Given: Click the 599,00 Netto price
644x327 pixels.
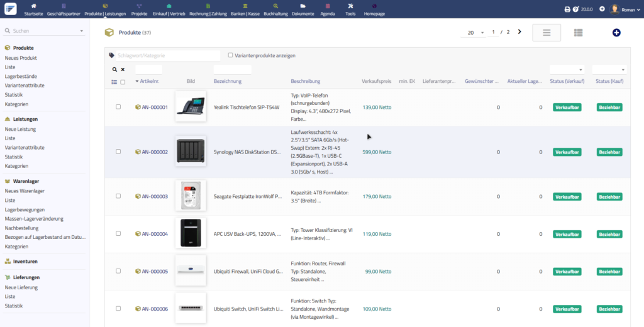Looking at the screenshot, I should coord(377,152).
